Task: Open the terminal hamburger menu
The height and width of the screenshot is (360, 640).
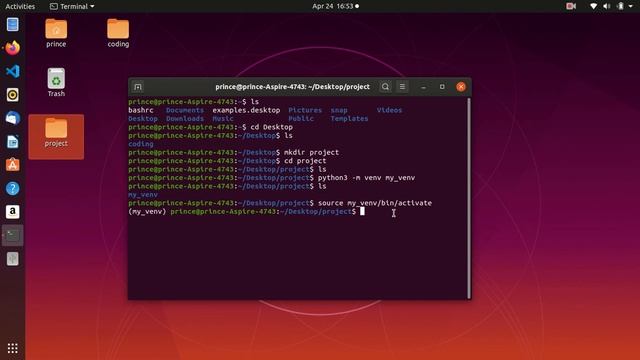Action: 402,87
